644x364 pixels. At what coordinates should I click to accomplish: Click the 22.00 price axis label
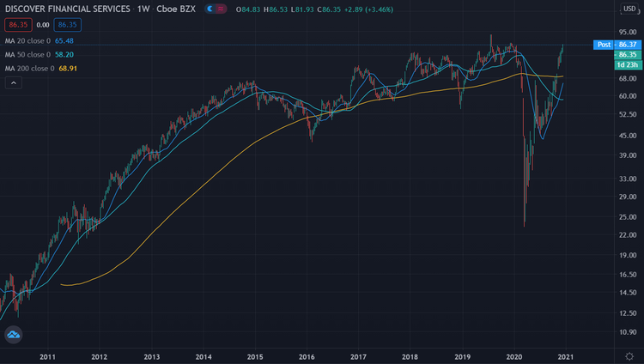pyautogui.click(x=628, y=234)
